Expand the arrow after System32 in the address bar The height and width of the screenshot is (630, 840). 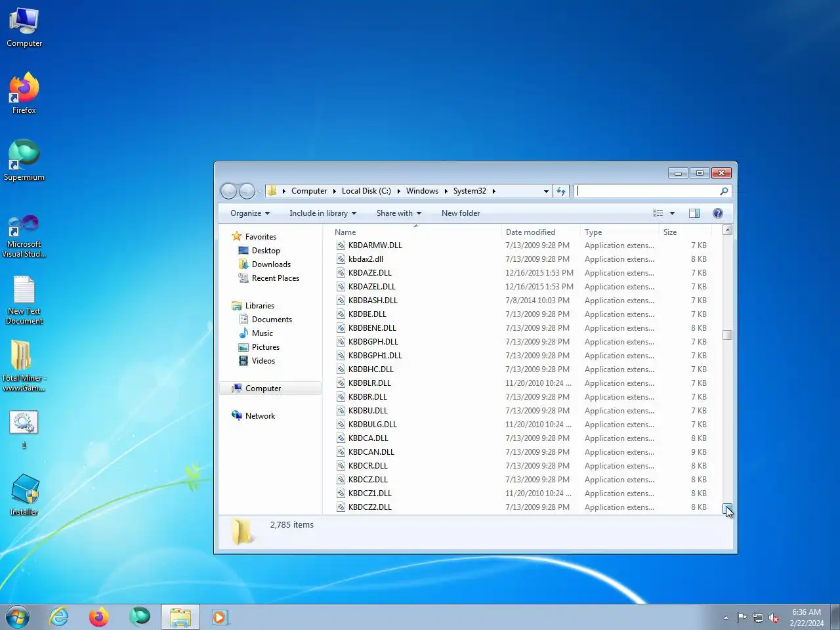[494, 191]
